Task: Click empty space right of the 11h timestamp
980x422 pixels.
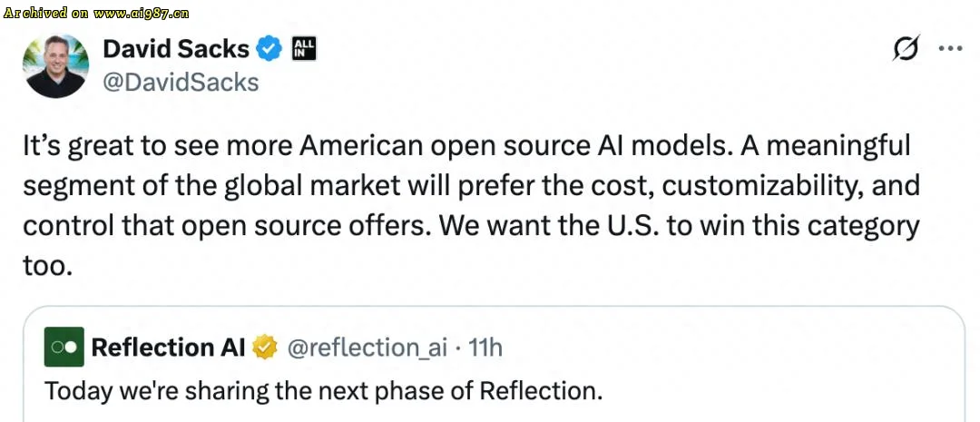Action: coord(726,347)
